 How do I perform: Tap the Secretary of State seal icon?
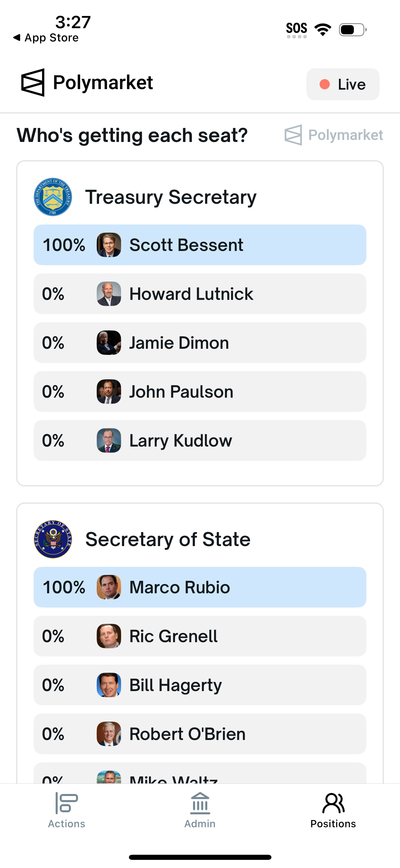[53, 539]
